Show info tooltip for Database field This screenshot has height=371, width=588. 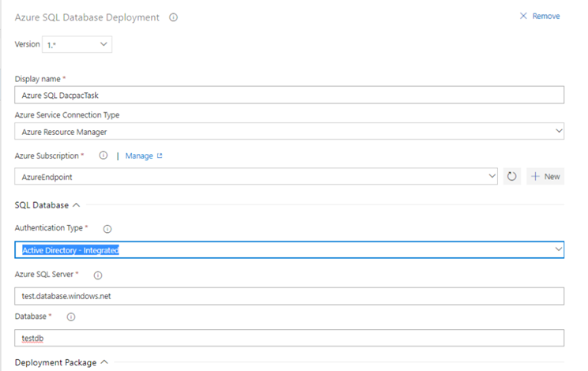(71, 317)
